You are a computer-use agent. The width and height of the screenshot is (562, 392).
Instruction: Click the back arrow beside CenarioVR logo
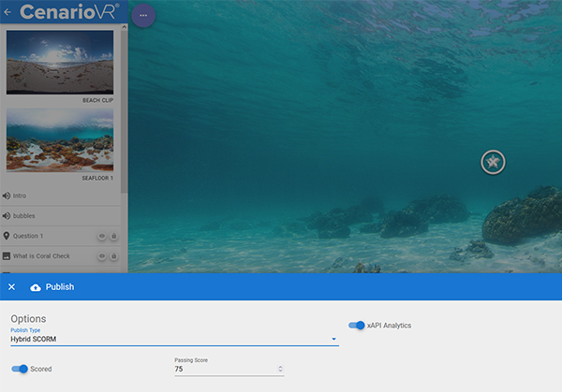[x=7, y=13]
